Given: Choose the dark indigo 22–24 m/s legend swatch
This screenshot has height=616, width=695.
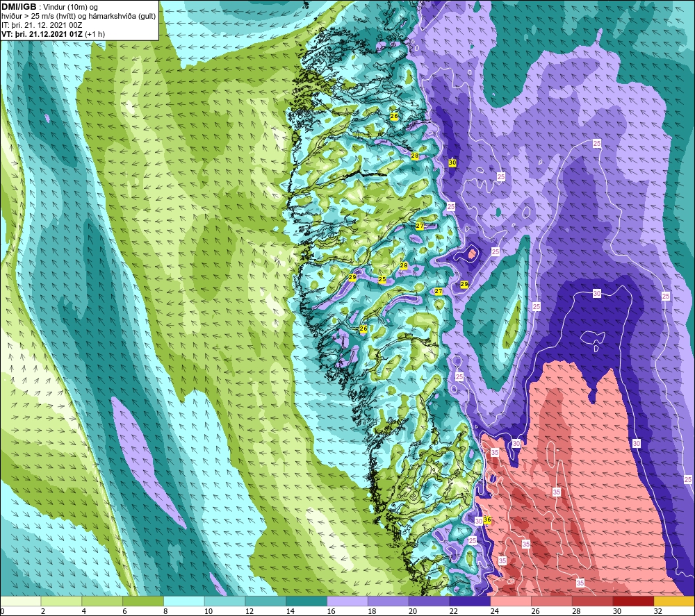Looking at the screenshot, I should point(470,601).
